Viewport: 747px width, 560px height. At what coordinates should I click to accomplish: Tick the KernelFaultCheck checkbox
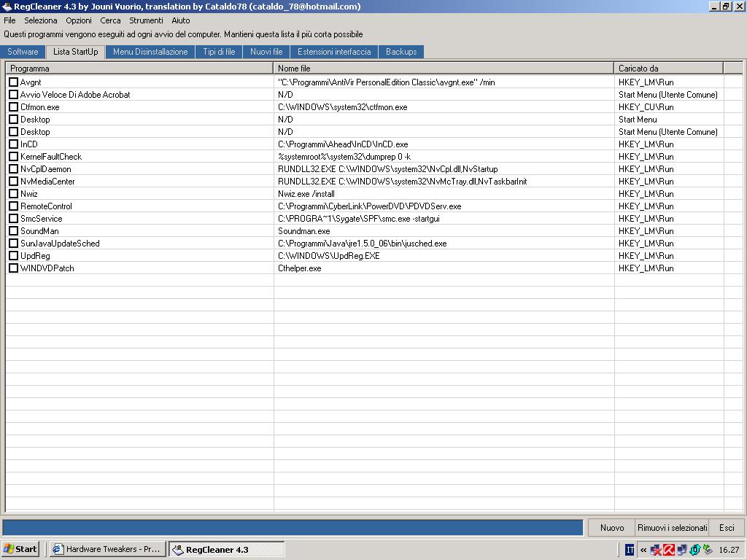pyautogui.click(x=13, y=156)
